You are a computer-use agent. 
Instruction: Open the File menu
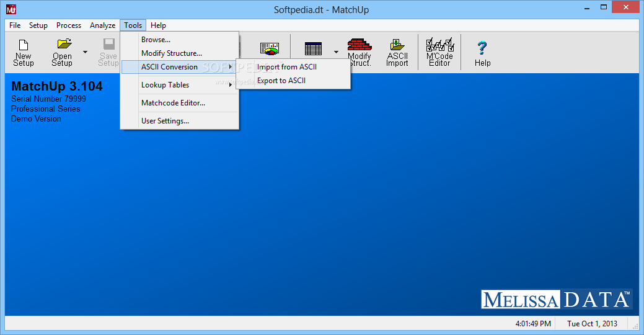pyautogui.click(x=15, y=25)
